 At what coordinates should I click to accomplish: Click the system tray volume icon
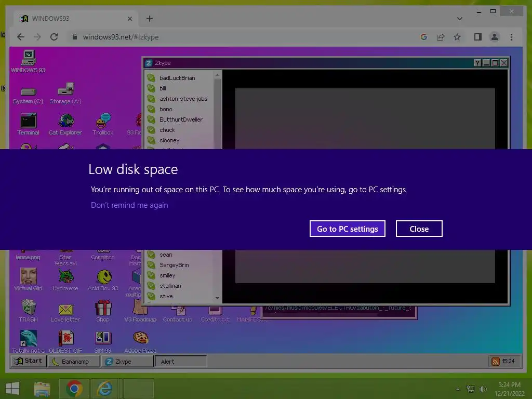pos(483,389)
